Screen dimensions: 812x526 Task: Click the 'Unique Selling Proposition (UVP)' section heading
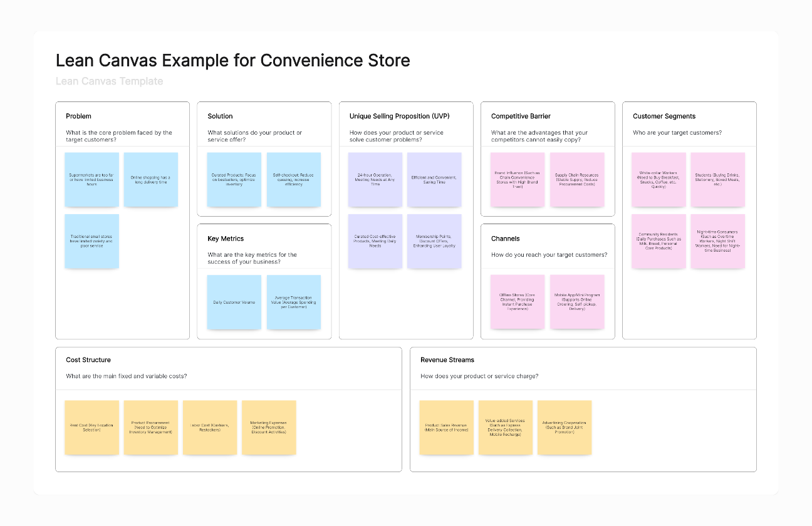pos(399,116)
